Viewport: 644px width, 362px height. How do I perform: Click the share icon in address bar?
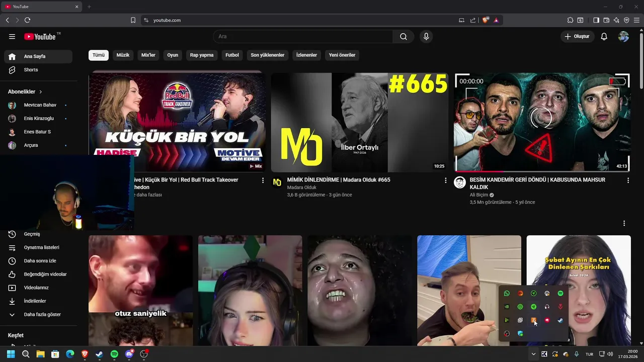tap(473, 20)
